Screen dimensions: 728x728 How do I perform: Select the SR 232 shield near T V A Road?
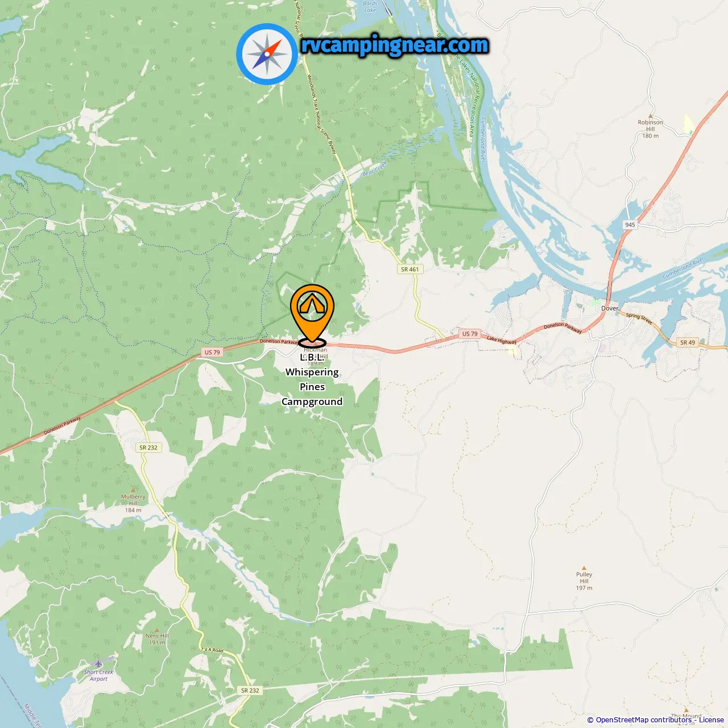pos(250,690)
